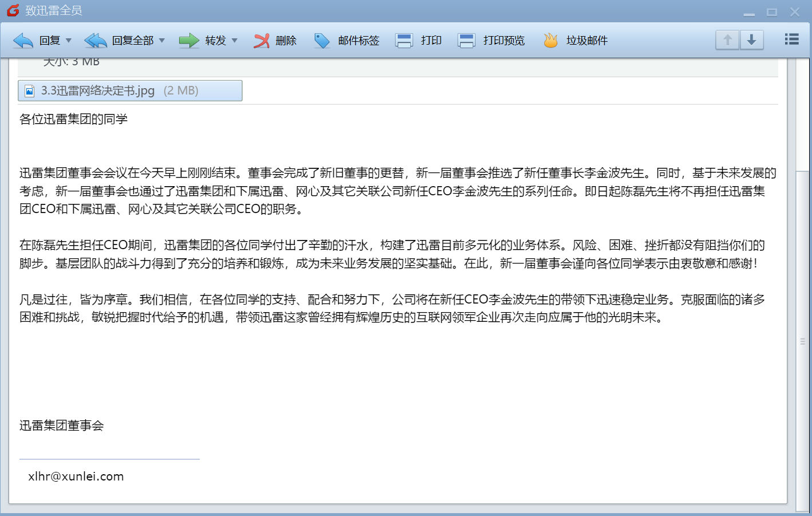812x516 pixels.
Task: Click the xlhr@xunlei.com email address
Action: pyautogui.click(x=76, y=476)
